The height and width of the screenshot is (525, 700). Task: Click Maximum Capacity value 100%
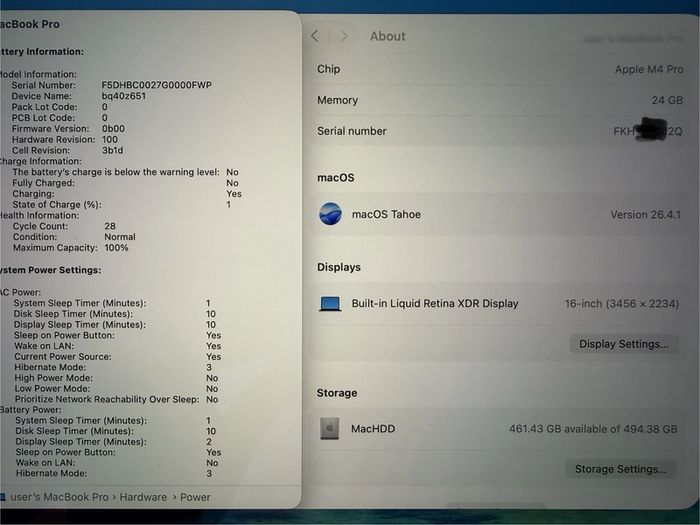click(116, 248)
